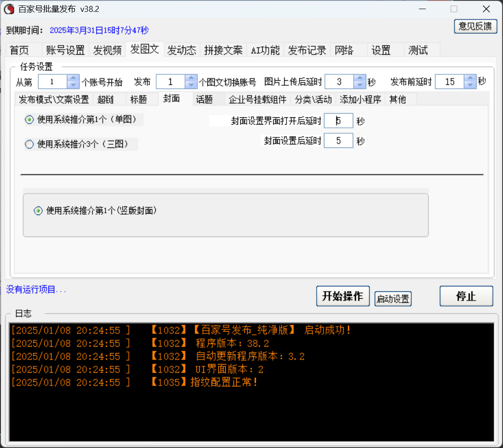The width and height of the screenshot is (503, 448).
Task: Click the 意见反馈 button
Action: click(476, 26)
